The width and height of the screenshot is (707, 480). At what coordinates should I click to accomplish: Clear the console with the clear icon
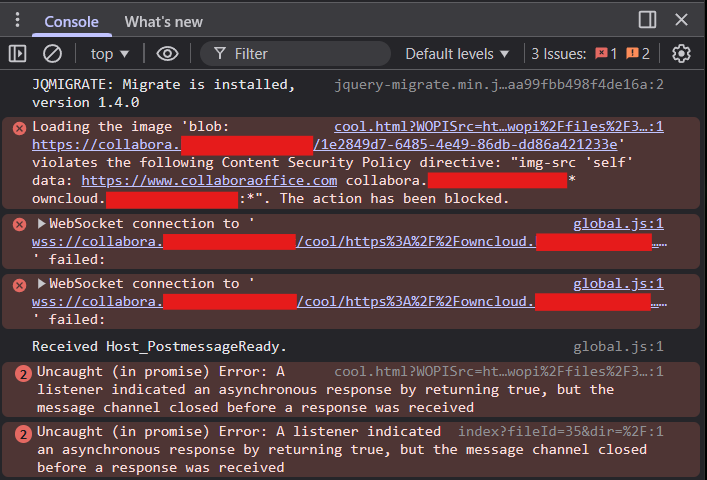52,53
